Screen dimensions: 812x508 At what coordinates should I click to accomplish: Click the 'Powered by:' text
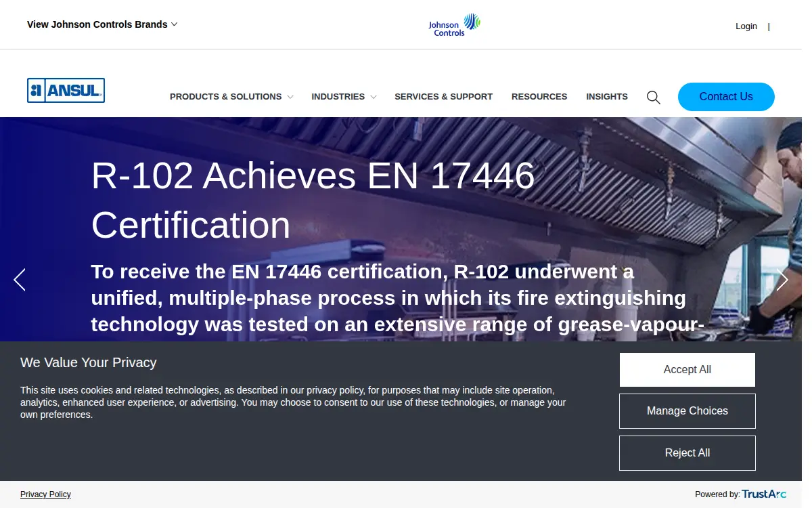pos(717,494)
